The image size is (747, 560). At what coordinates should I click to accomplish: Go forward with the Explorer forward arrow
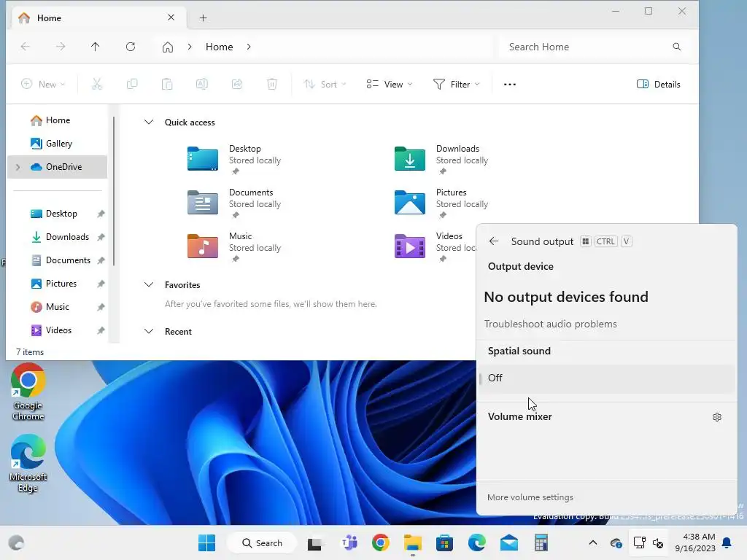point(60,47)
